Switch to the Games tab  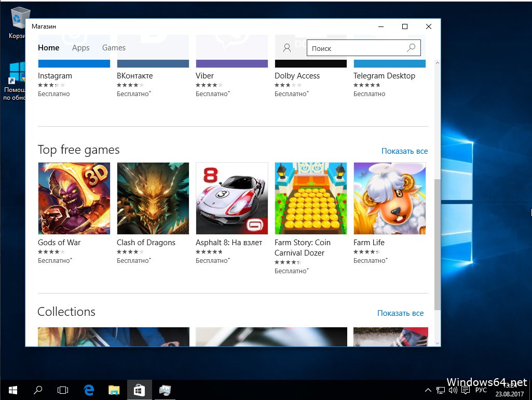point(114,48)
